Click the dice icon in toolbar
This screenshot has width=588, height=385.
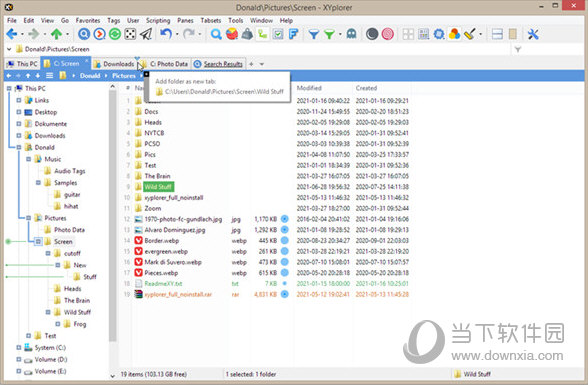(130, 34)
